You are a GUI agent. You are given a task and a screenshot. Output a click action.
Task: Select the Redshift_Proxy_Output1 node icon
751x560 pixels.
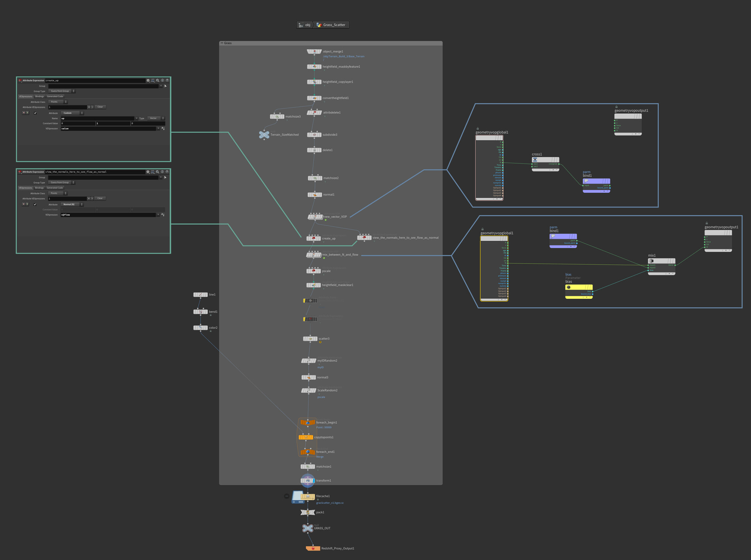coord(313,548)
